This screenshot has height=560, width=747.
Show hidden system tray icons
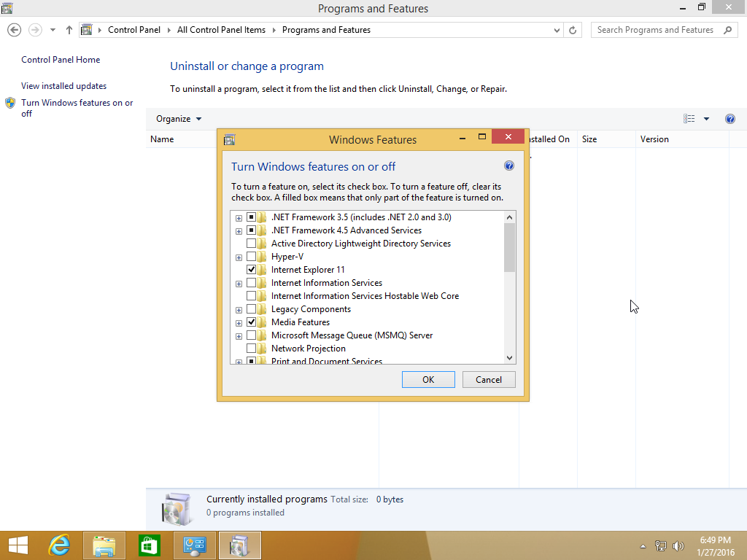click(643, 546)
